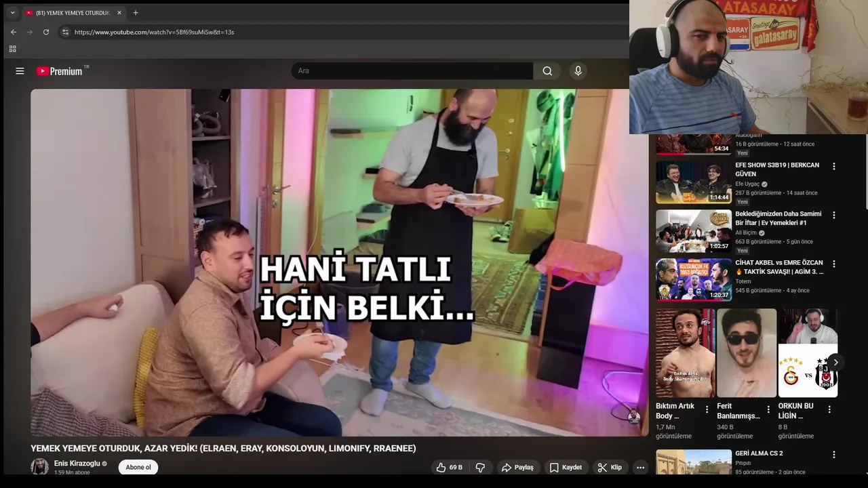Open Enis Kirazoglu channel name link
Screen dimensions: 868x488
coord(77,464)
